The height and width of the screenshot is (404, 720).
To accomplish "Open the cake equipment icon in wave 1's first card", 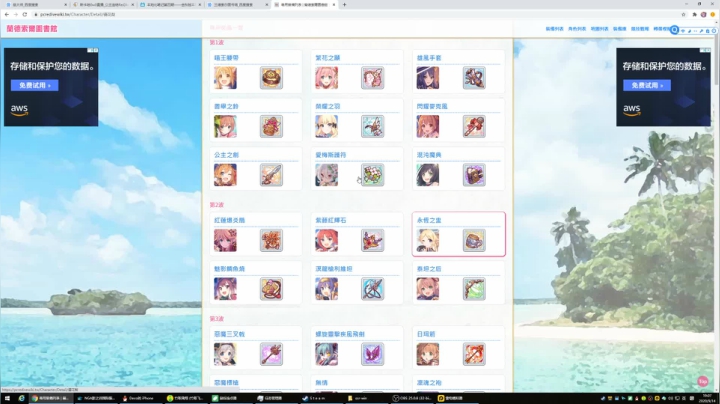I will 271,78.
